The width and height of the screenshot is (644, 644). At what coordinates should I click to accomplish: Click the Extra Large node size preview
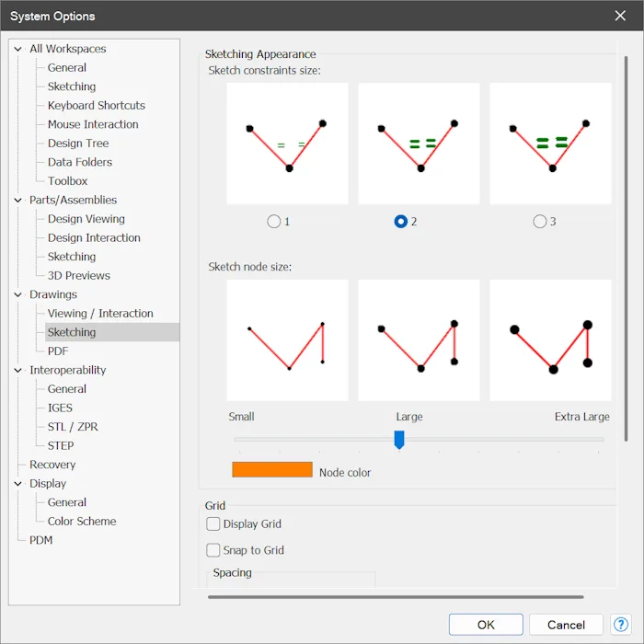[550, 340]
